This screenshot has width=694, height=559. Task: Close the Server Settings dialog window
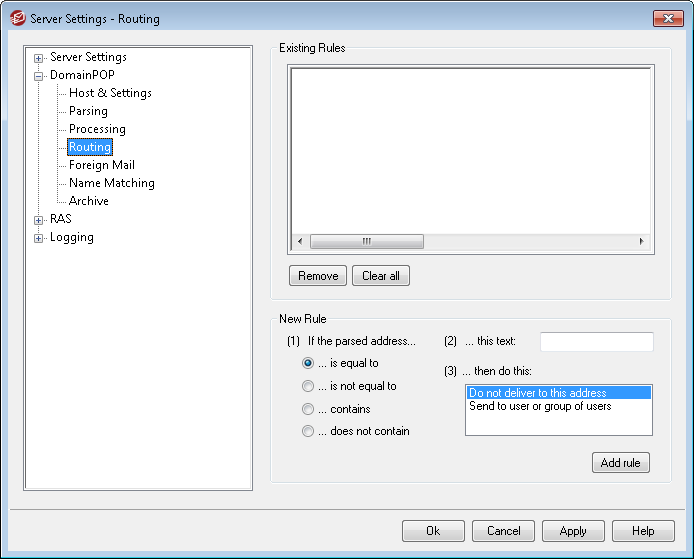point(667,18)
